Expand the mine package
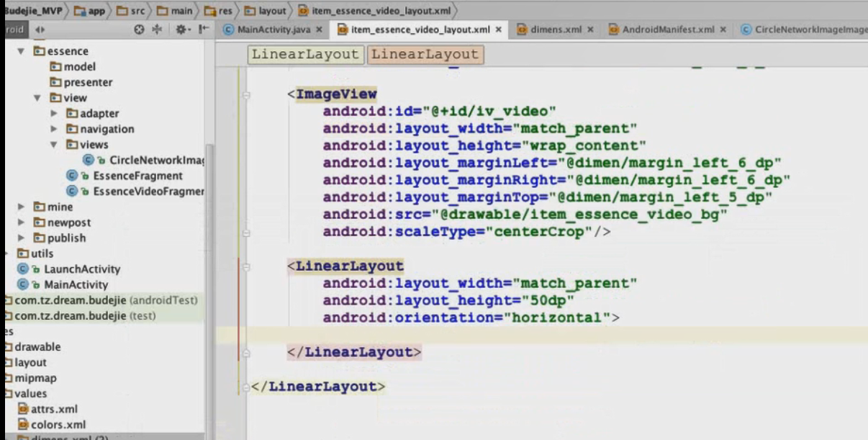The width and height of the screenshot is (868, 440). coord(21,207)
